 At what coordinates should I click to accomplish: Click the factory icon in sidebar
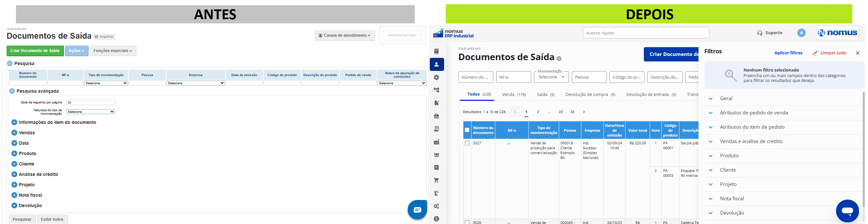tap(436, 142)
